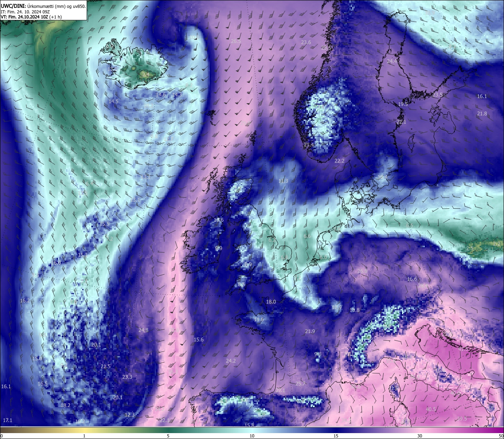
Task: Click the UWC/DINI Úrkomumætti title text
Action: [x=43, y=6]
